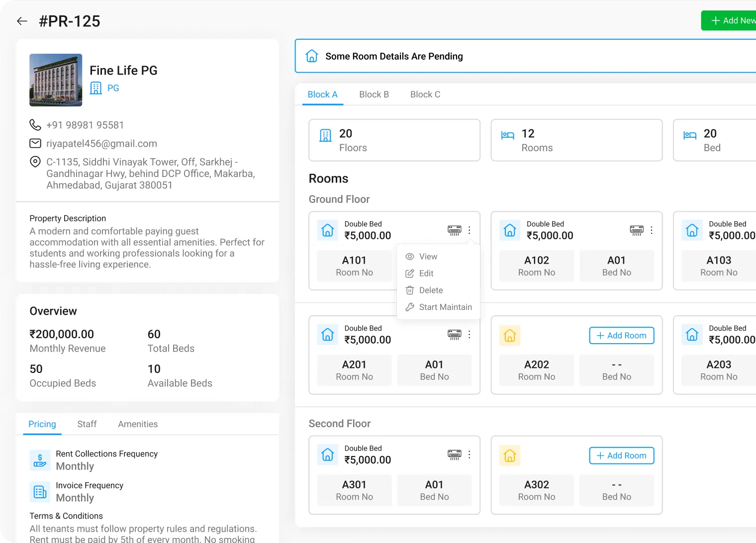Switch to the Block B tab
This screenshot has width=756, height=543.
[x=374, y=94]
